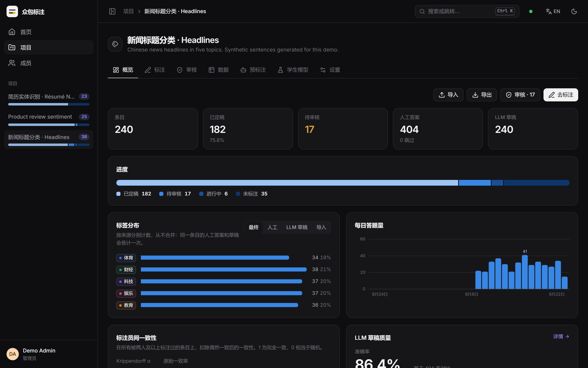
Task: Click 去标注 to start annotating
Action: pyautogui.click(x=561, y=95)
